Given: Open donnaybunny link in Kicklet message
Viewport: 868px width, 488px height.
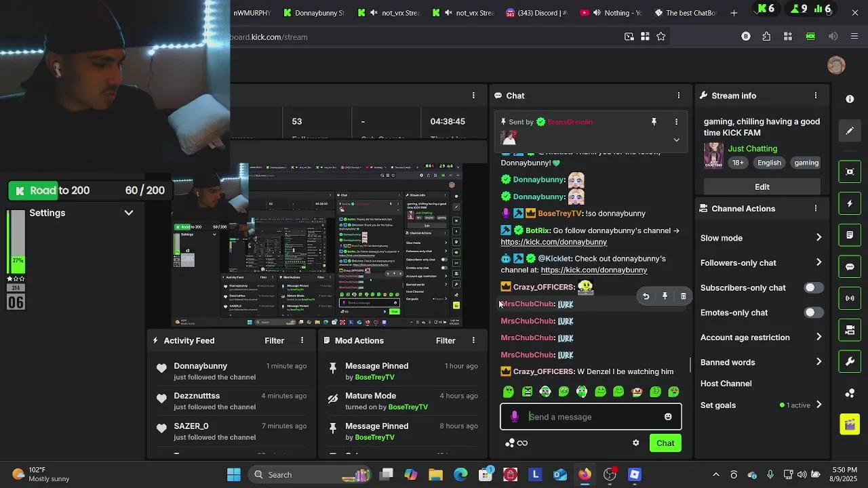Looking at the screenshot, I should (594, 270).
